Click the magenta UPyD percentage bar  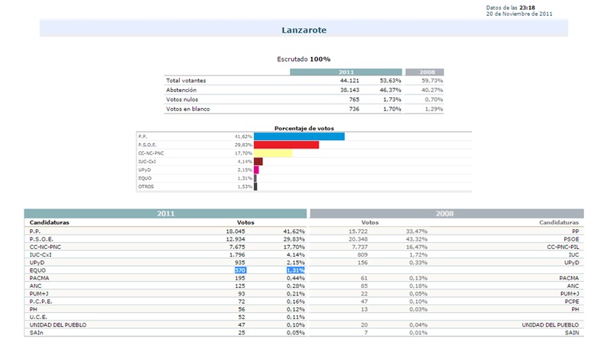point(256,170)
